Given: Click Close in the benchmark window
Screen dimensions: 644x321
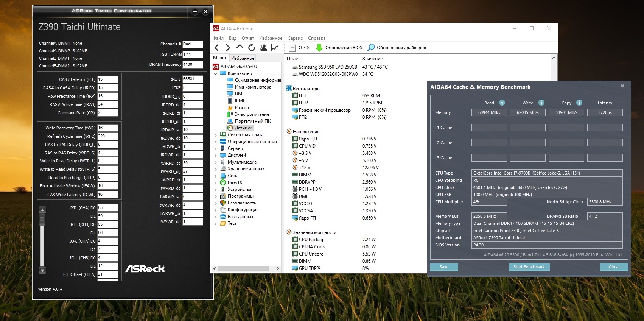Looking at the screenshot, I should coord(614,267).
